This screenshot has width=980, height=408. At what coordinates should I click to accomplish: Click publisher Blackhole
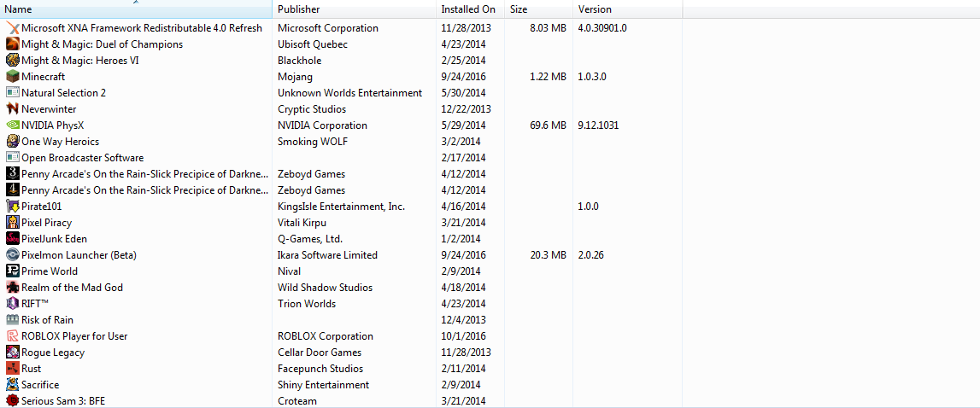(299, 61)
